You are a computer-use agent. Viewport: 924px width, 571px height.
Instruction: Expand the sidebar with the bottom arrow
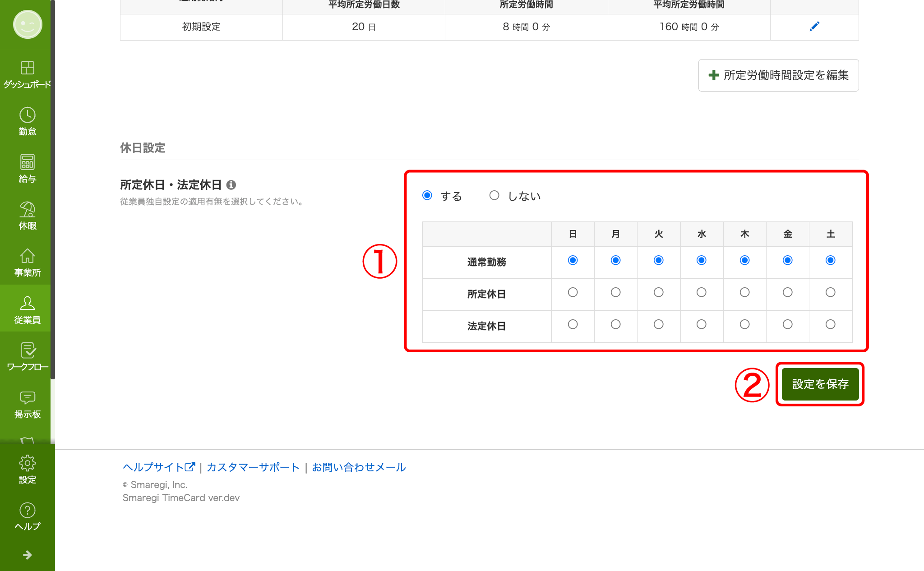coord(27,555)
